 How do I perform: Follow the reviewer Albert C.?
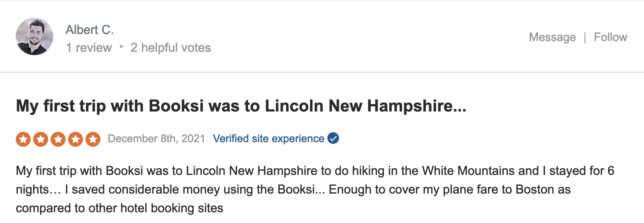pos(610,37)
